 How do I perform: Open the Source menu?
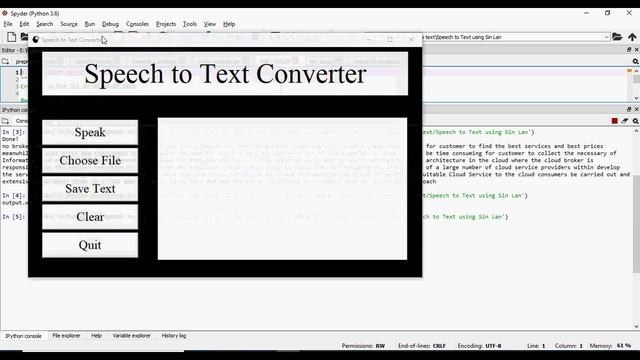pos(69,24)
